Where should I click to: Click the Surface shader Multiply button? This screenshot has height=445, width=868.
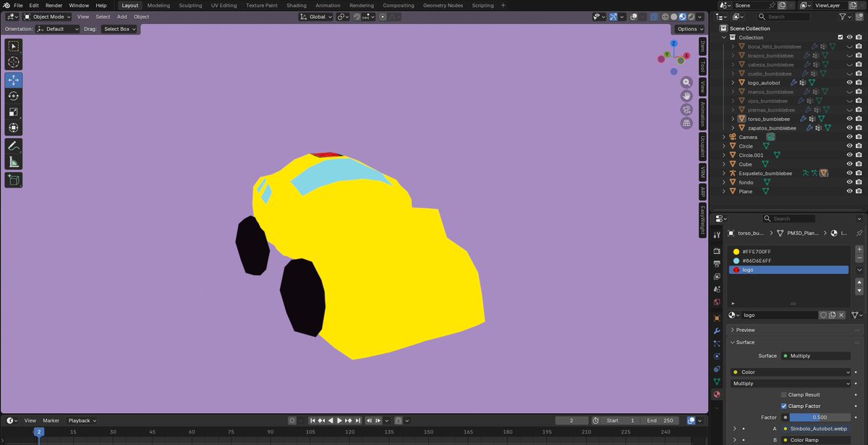point(815,356)
